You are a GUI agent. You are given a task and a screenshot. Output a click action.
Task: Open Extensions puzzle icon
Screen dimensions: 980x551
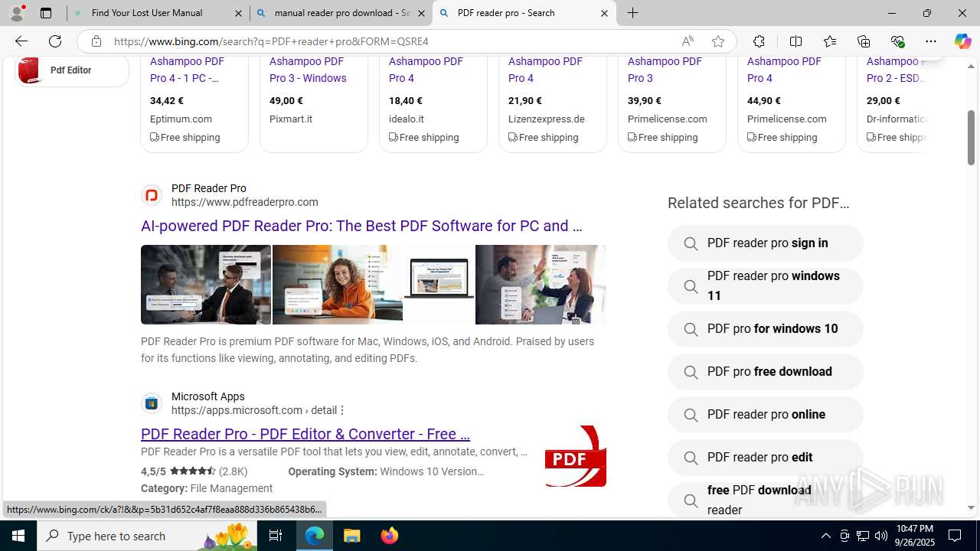759,41
